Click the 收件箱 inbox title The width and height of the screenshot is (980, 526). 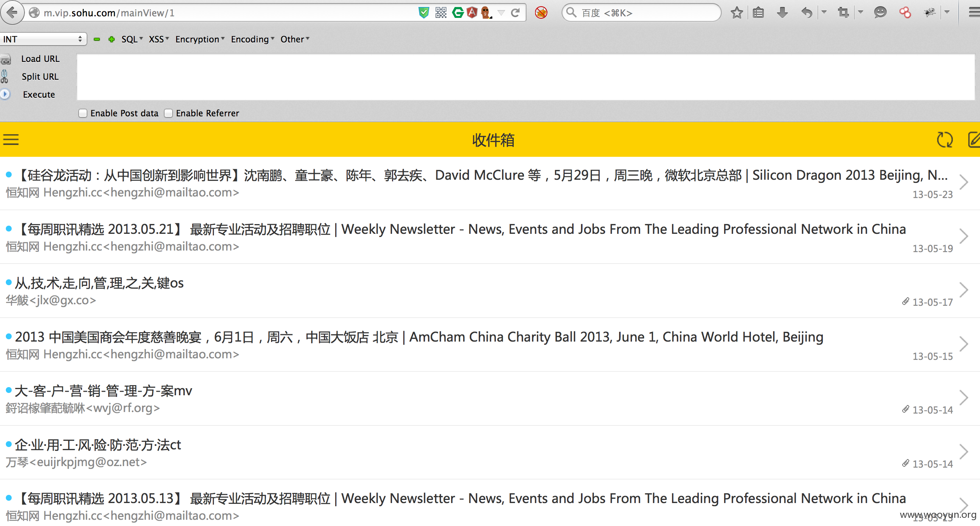coord(493,140)
